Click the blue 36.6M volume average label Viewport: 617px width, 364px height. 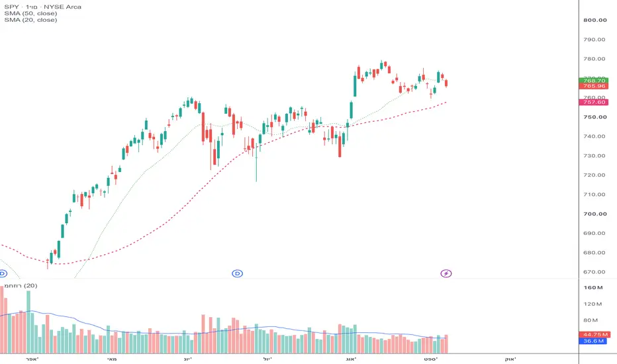(x=593, y=341)
